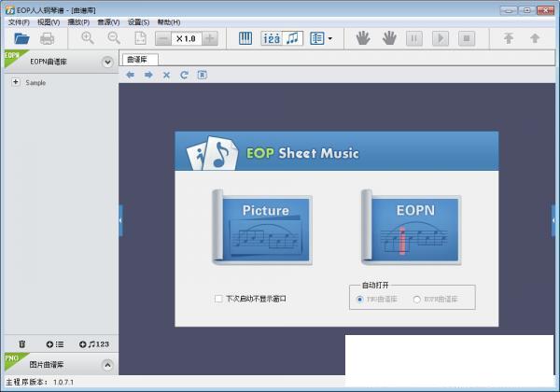The width and height of the screenshot is (560, 392).
Task: Select the EOPN曲谱库 auto-open radio button
Action: pyautogui.click(x=416, y=299)
